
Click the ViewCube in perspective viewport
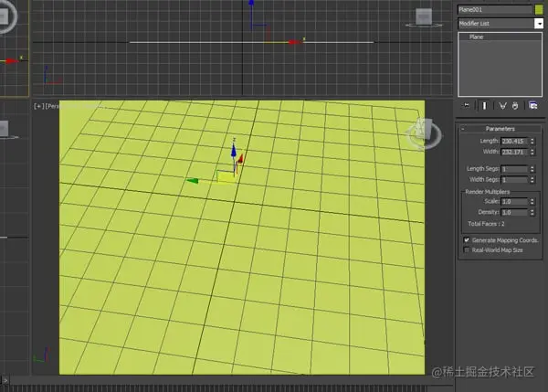(x=423, y=134)
